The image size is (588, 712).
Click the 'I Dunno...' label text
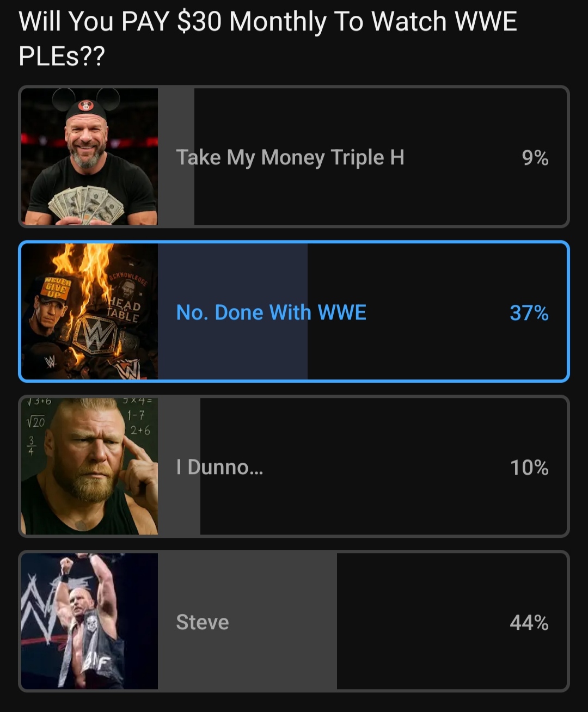pos(219,468)
